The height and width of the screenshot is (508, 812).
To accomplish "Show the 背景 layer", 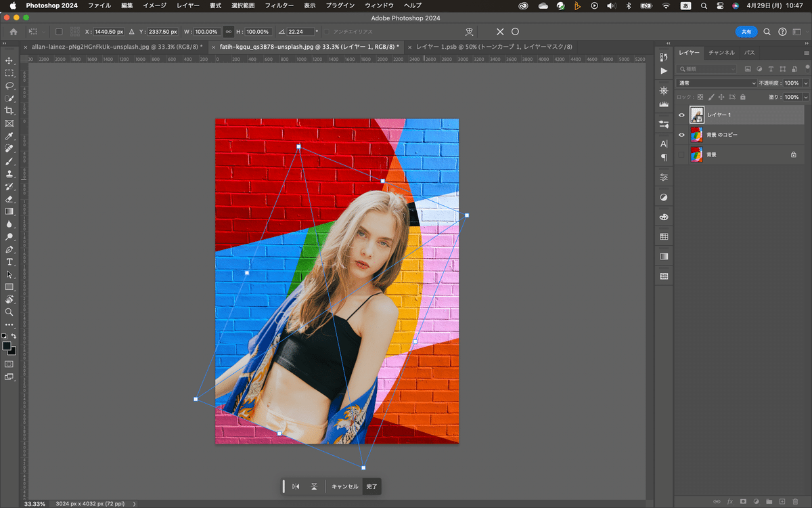I will pos(681,154).
